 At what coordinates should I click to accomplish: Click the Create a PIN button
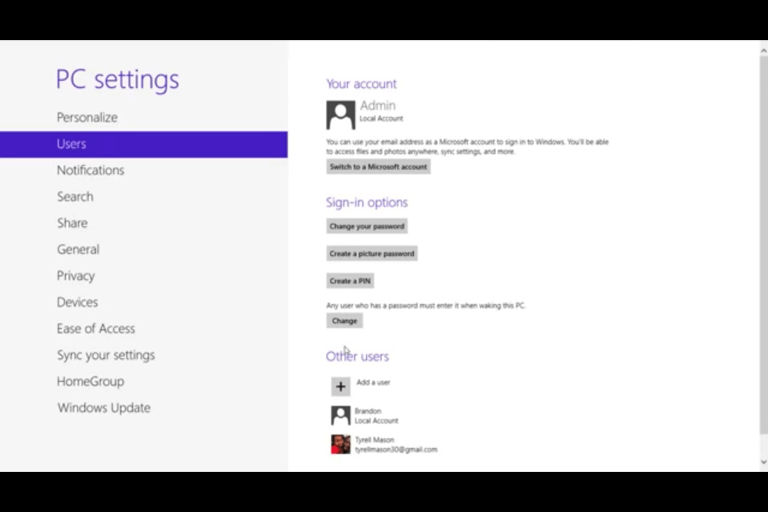350,281
